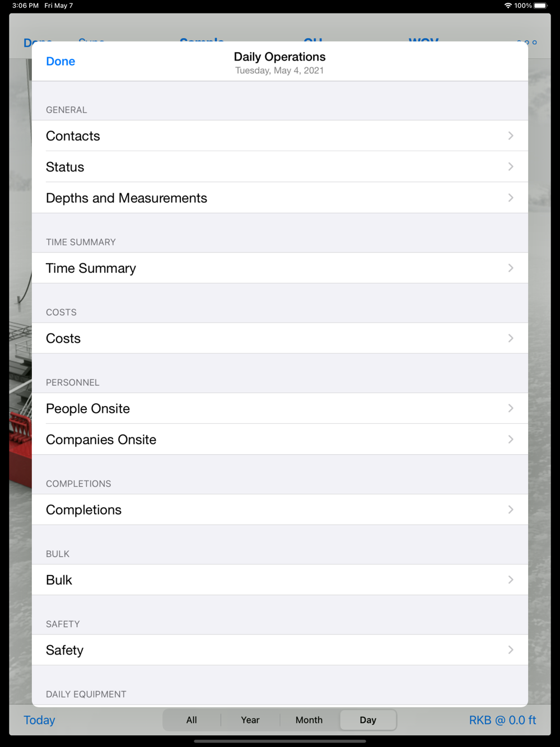Tap the RKB @ 0.0 ft link
560x747 pixels.
click(502, 720)
